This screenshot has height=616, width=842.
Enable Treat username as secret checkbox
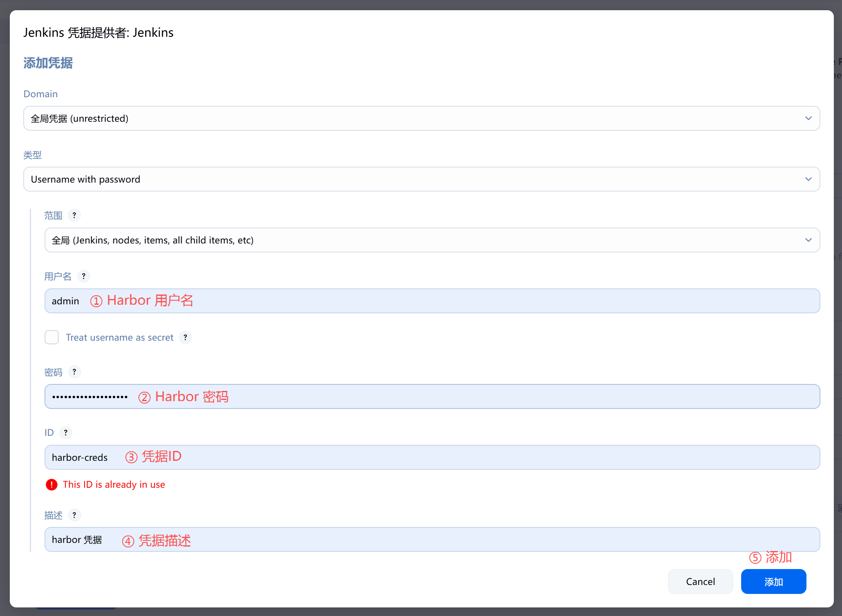coord(52,337)
